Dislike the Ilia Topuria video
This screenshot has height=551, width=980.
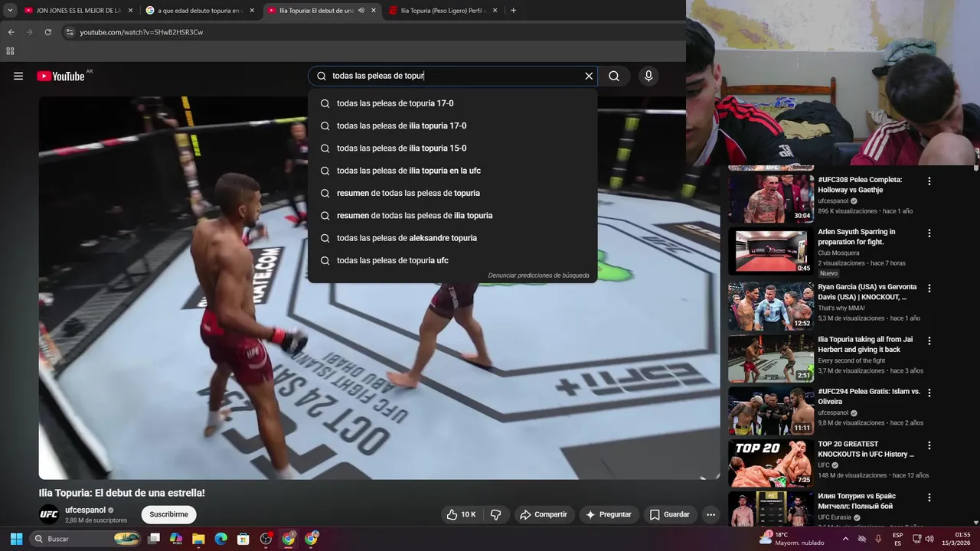495,514
